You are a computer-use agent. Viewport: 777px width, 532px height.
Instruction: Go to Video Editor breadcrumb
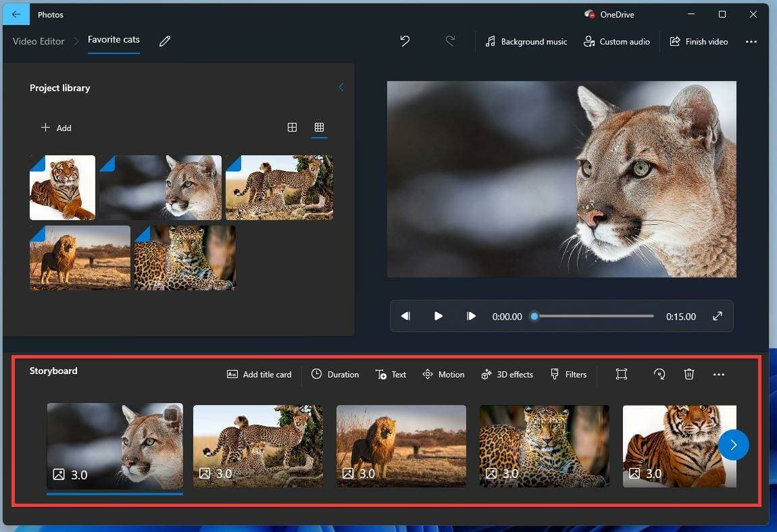tap(39, 41)
